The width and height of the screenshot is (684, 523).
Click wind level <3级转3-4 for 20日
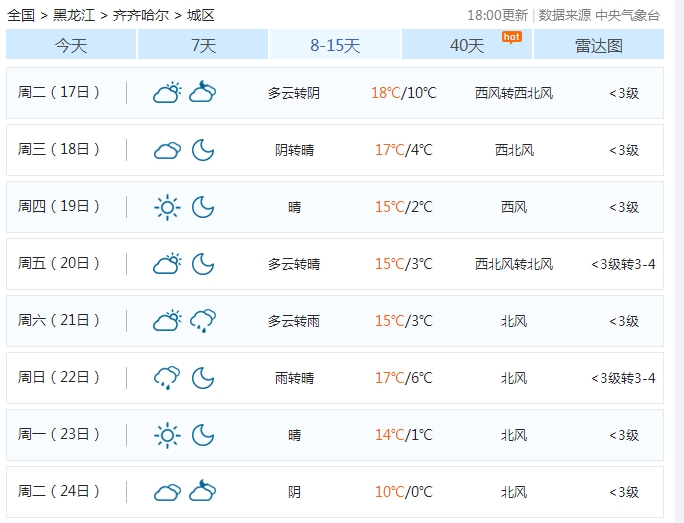(623, 264)
